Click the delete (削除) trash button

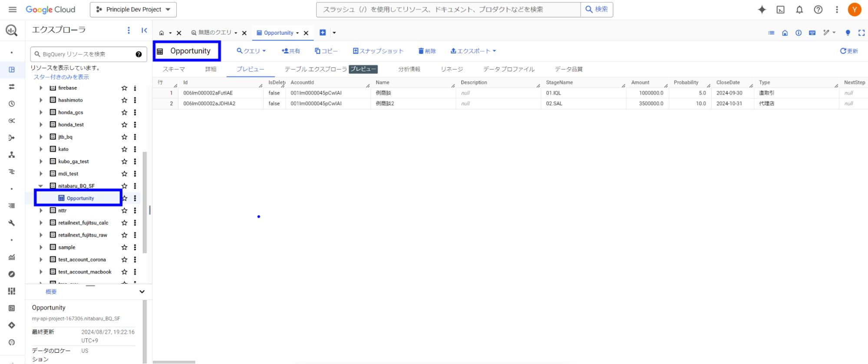click(x=427, y=51)
